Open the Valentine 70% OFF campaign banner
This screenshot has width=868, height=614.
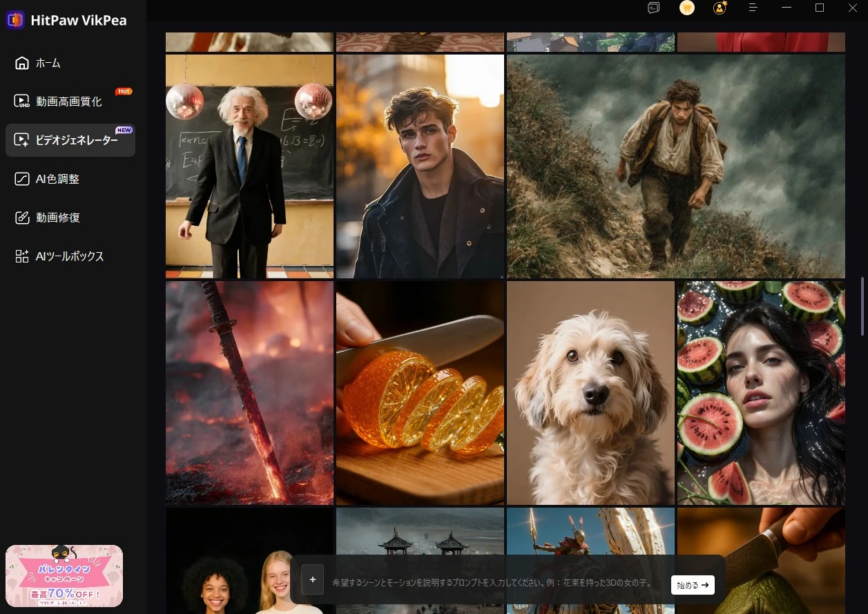64,575
